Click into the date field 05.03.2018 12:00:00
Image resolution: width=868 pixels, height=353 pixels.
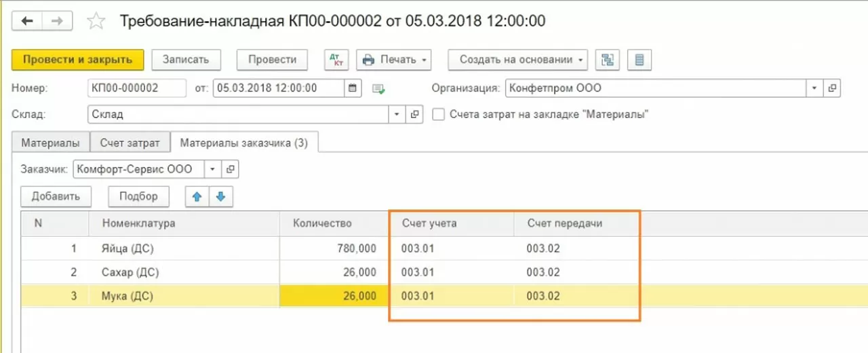pos(279,88)
